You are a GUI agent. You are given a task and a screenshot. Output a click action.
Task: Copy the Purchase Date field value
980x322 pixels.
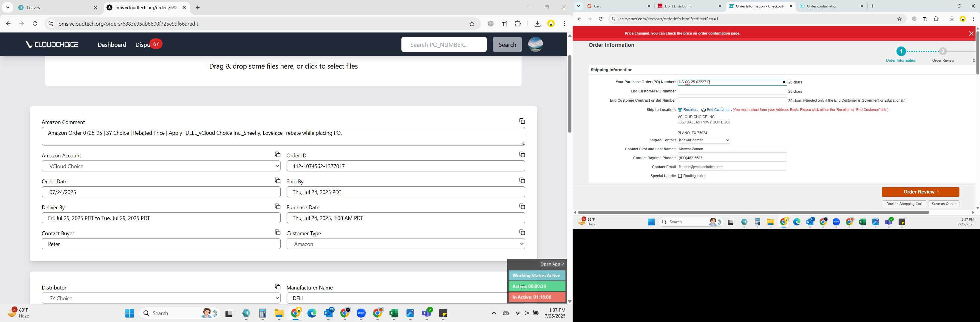pos(522,206)
